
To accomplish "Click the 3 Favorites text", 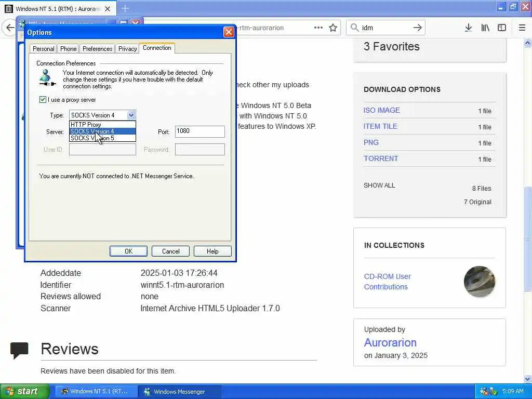I will (x=392, y=46).
